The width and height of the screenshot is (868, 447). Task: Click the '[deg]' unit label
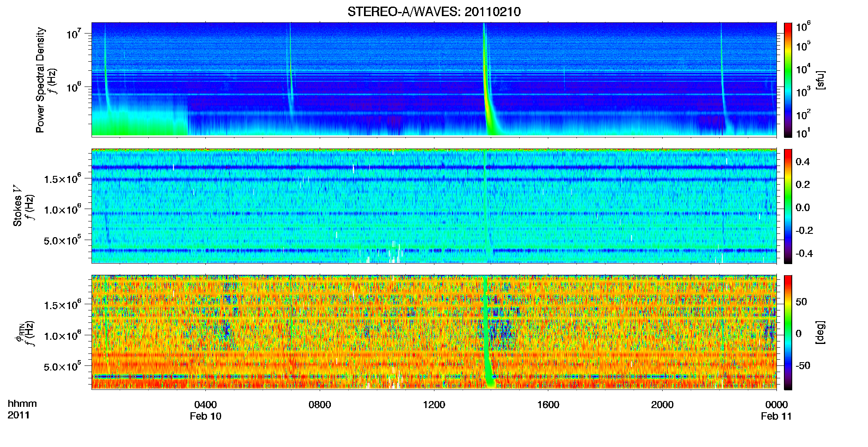coord(820,332)
